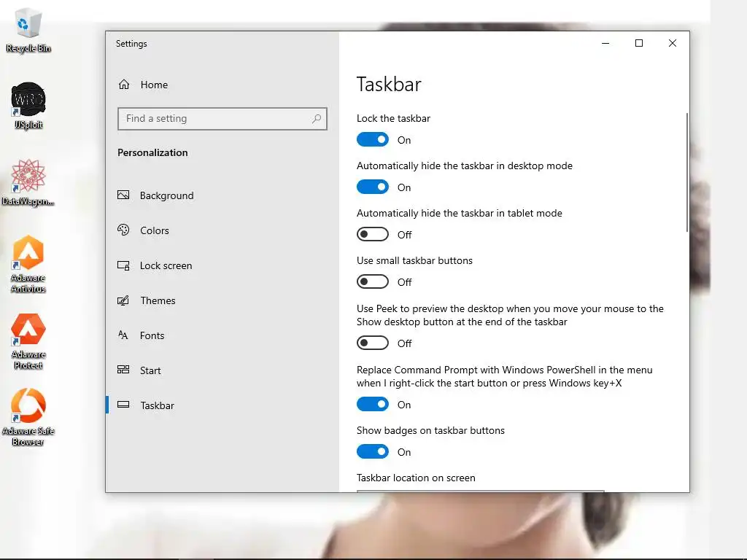
Task: Open the Start settings page
Action: [150, 370]
